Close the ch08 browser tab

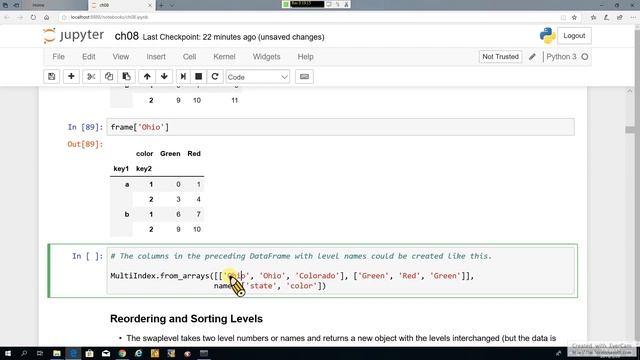pos(150,5)
